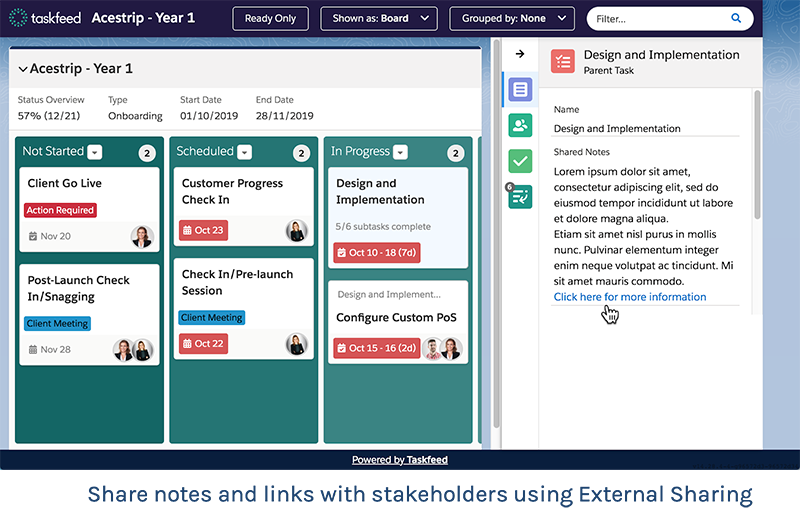
Task: Click the red Parent Task icon
Action: tap(563, 62)
